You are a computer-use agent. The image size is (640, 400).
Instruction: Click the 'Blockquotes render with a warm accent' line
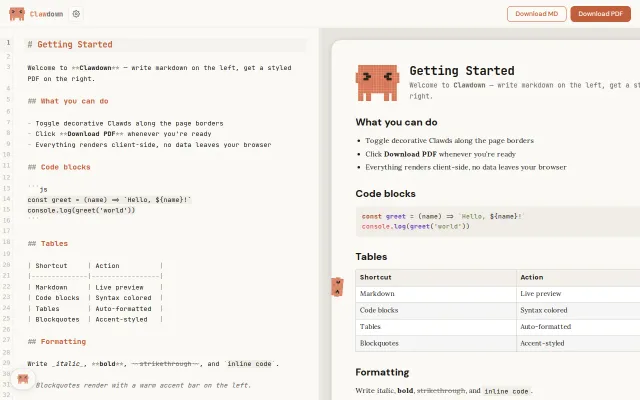pos(143,385)
